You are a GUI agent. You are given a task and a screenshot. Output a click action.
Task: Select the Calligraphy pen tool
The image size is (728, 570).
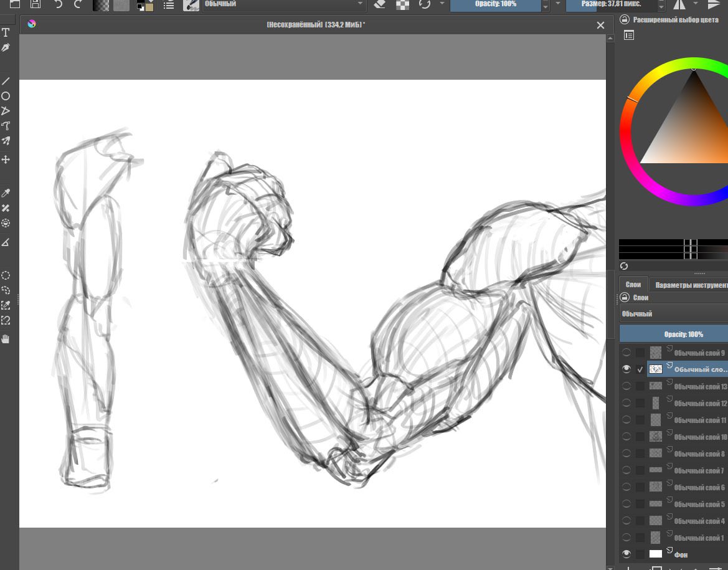tap(6, 47)
